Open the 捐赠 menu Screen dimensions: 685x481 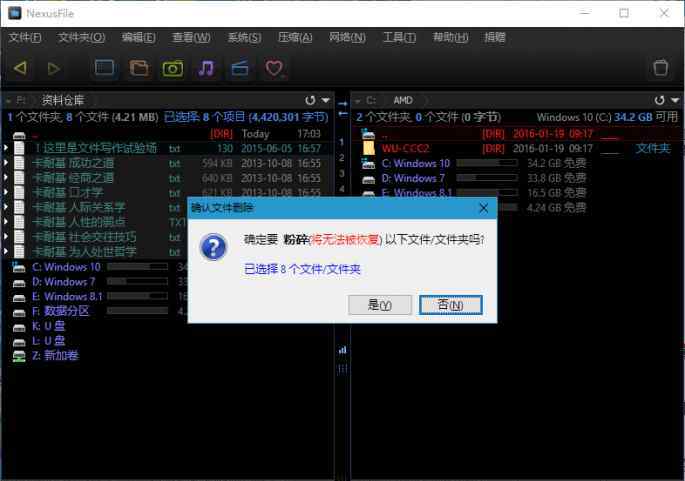pyautogui.click(x=495, y=38)
